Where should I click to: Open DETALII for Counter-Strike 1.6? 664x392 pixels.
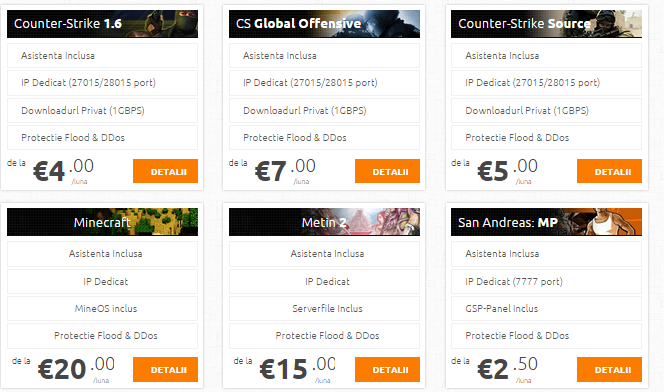(165, 171)
